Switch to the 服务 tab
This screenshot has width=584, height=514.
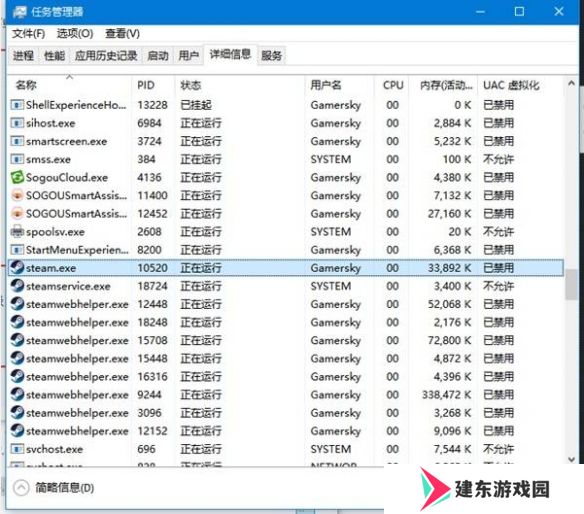[271, 56]
